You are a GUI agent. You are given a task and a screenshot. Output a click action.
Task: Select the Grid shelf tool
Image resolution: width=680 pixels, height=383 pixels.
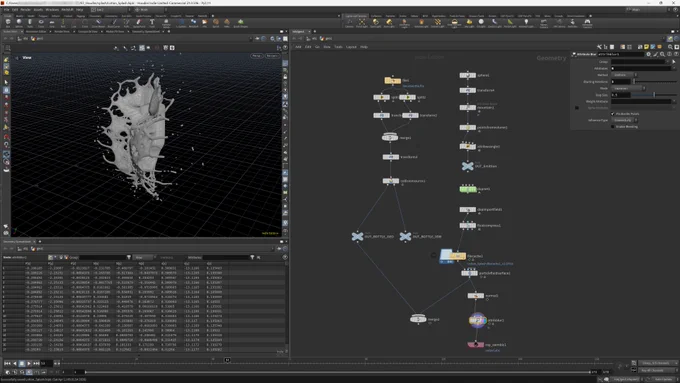[x=52, y=23]
